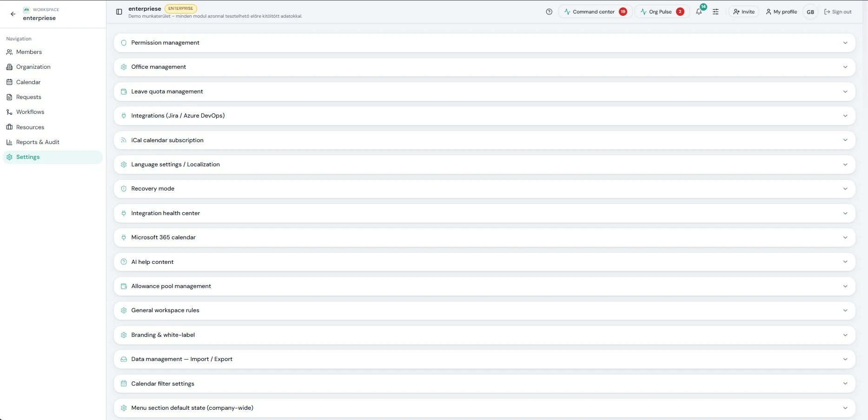Open the Org Pulse button
Screen dimensions: 868x420
[x=662, y=12]
